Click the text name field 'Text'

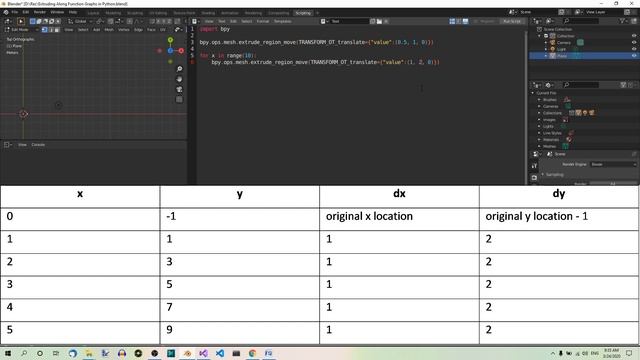[x=349, y=21]
